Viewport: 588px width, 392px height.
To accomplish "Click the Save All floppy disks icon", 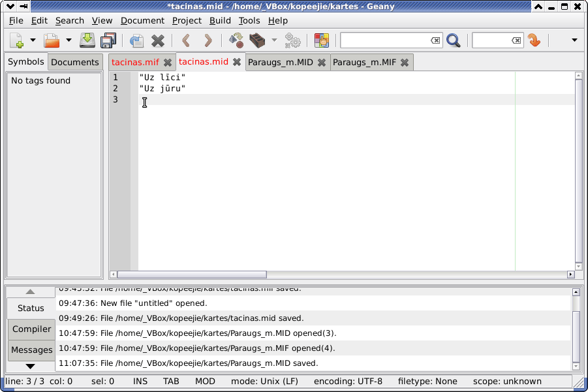I will [108, 40].
